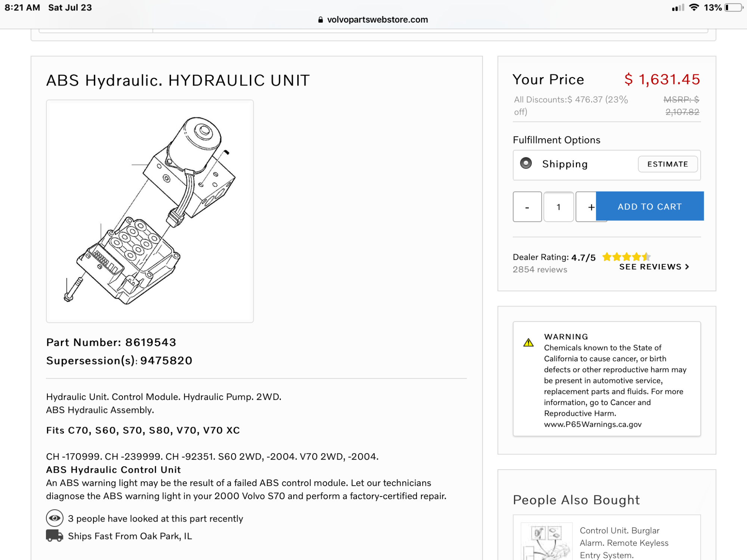Tap the cellular signal bars icon
Screen dimensions: 747x560
tap(678, 7)
